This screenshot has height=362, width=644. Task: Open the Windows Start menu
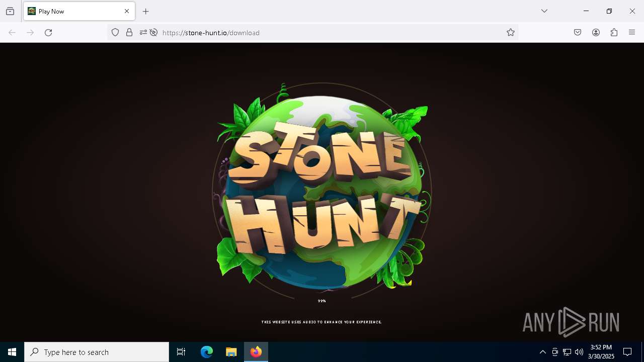(x=12, y=352)
